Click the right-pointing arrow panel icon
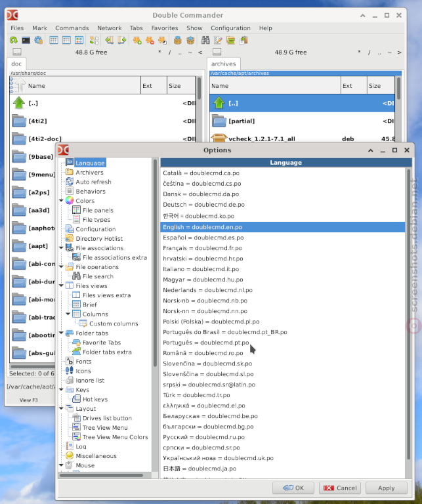 click(x=122, y=40)
